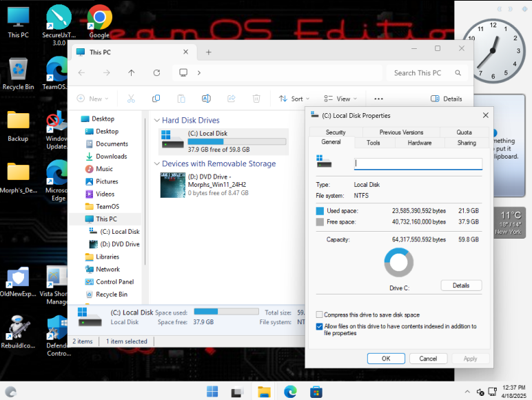Click the Cut icon in Explorer toolbar
Image resolution: width=532 pixels, height=400 pixels.
(131, 99)
